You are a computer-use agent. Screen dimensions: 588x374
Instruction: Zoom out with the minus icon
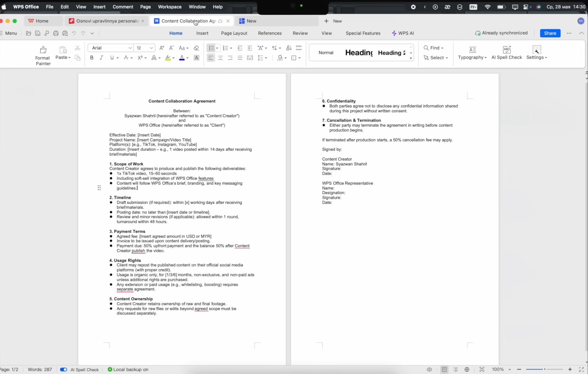519,369
